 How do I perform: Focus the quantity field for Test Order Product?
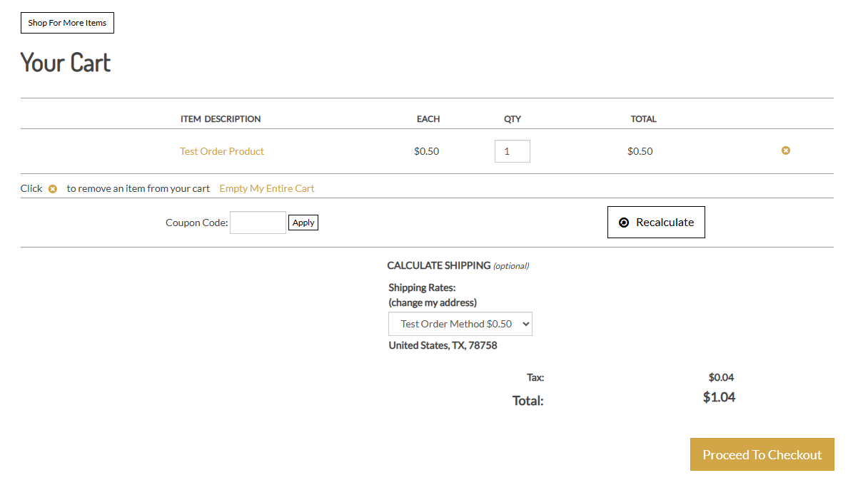coord(512,151)
